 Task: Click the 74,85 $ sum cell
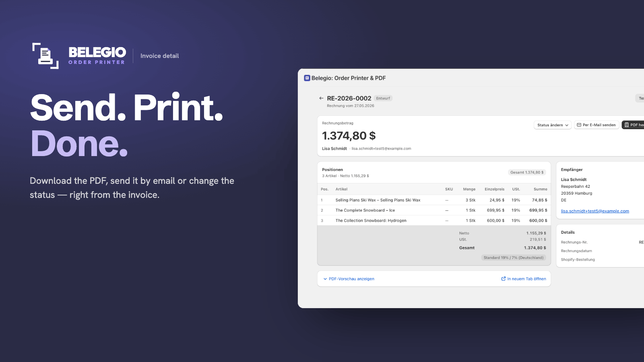(540, 200)
